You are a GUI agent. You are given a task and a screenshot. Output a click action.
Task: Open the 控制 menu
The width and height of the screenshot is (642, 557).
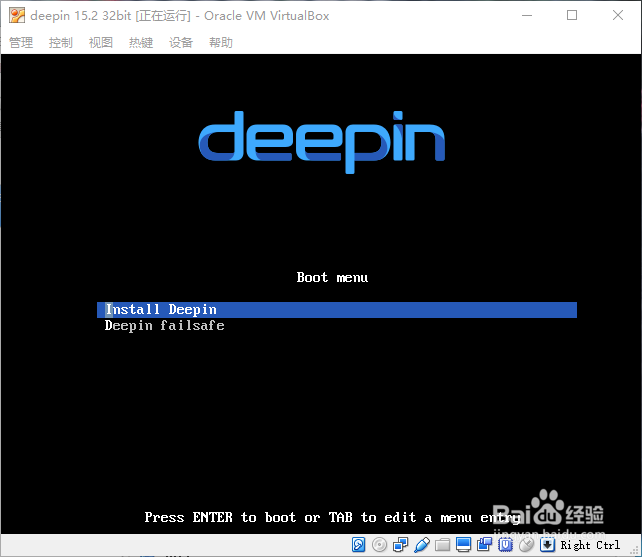point(61,42)
